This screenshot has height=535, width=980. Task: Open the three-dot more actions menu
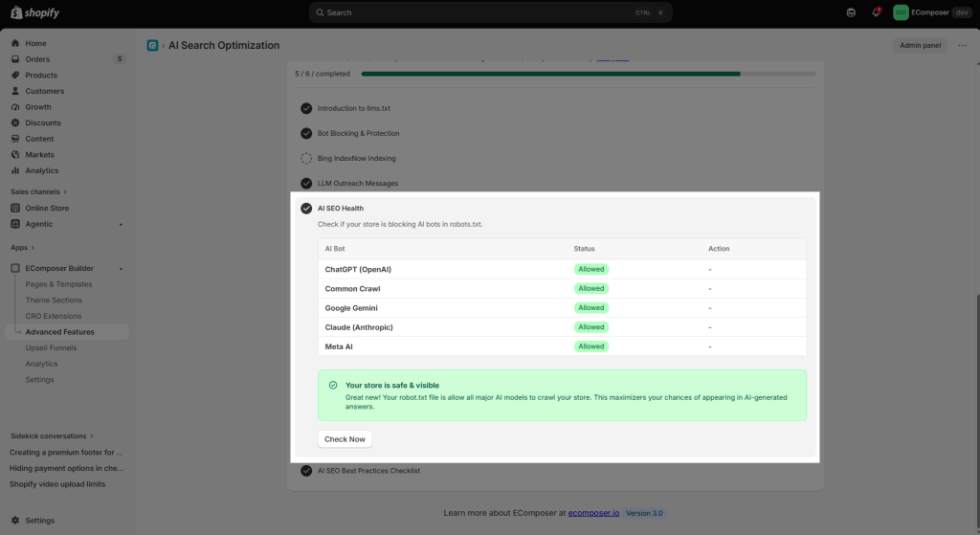pyautogui.click(x=963, y=45)
